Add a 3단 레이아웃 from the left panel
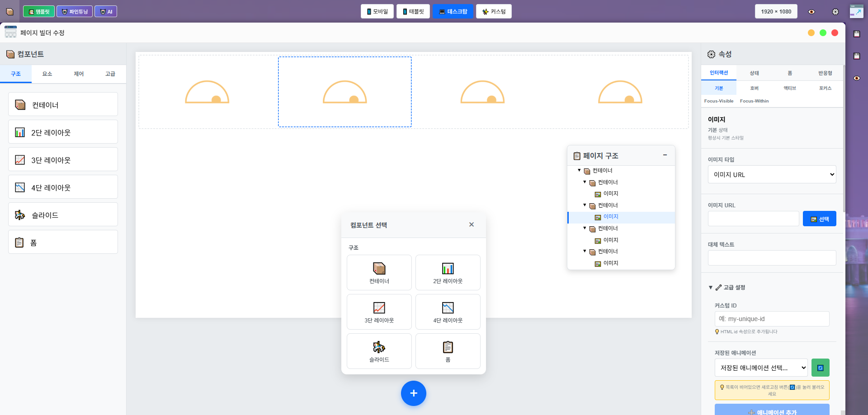 coord(63,159)
